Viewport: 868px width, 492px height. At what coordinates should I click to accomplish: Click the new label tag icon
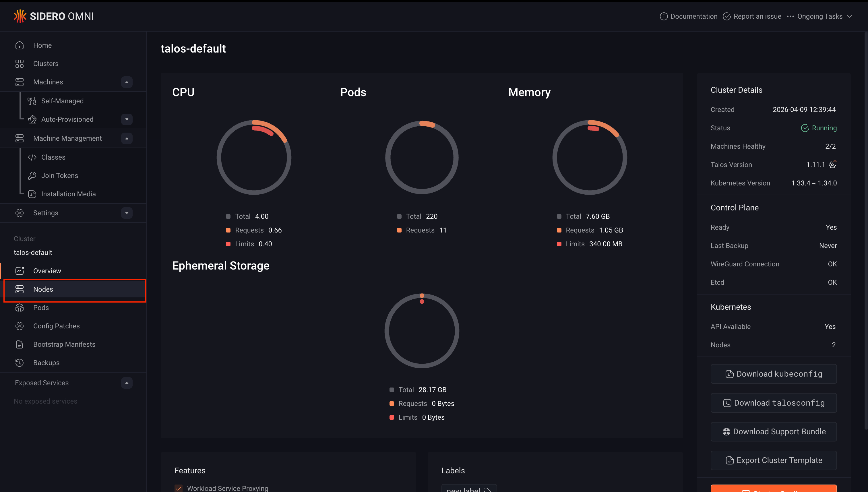[x=487, y=490]
